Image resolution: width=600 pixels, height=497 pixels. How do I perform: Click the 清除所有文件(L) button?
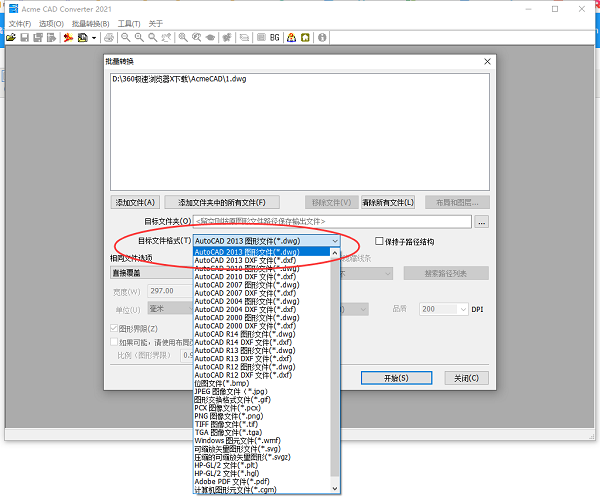coord(388,202)
